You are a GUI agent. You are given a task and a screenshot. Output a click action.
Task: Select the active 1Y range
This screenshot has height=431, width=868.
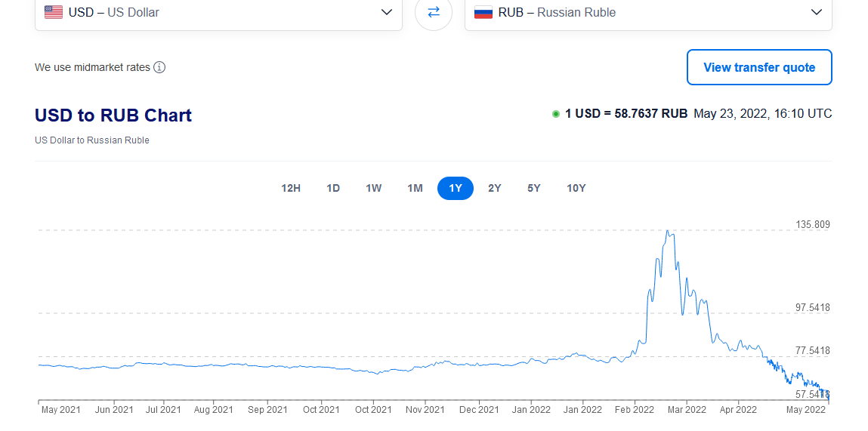pos(456,188)
